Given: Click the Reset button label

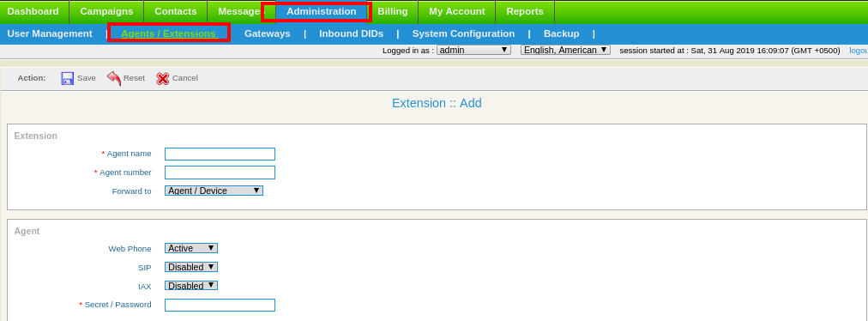Looking at the screenshot, I should point(134,78).
